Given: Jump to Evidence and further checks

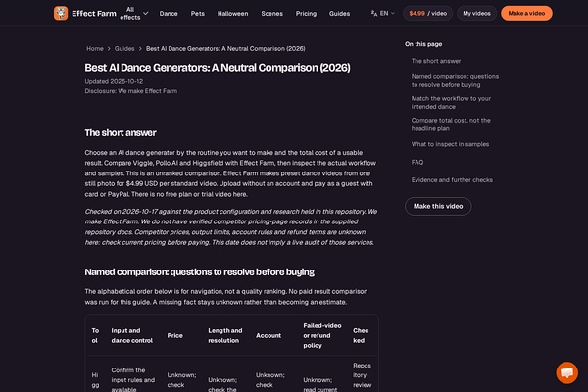Looking at the screenshot, I should [x=452, y=180].
